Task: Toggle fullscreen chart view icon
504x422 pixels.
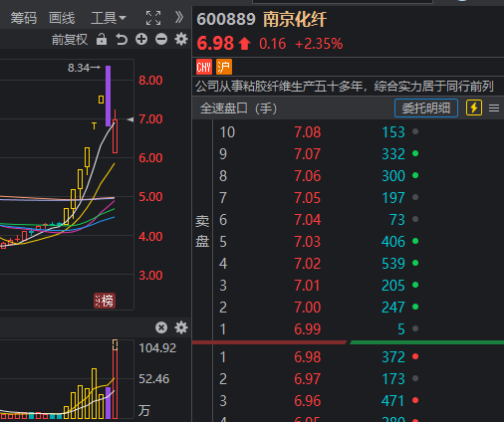Action: pos(153,18)
